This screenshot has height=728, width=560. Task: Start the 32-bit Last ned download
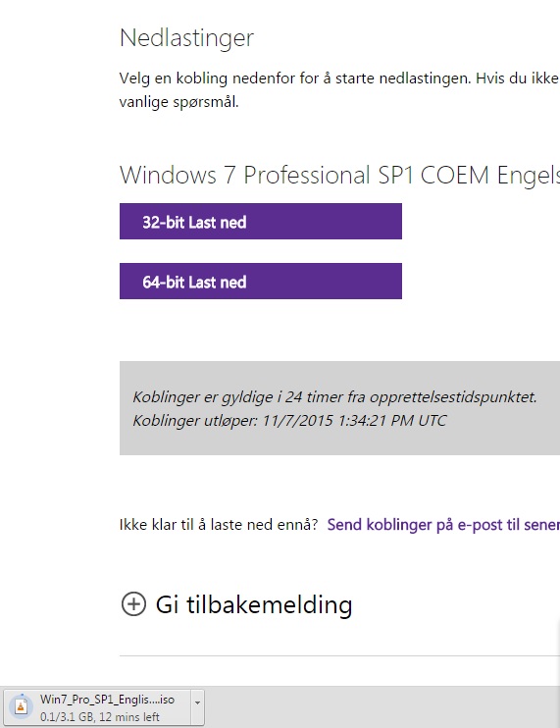pyautogui.click(x=261, y=222)
